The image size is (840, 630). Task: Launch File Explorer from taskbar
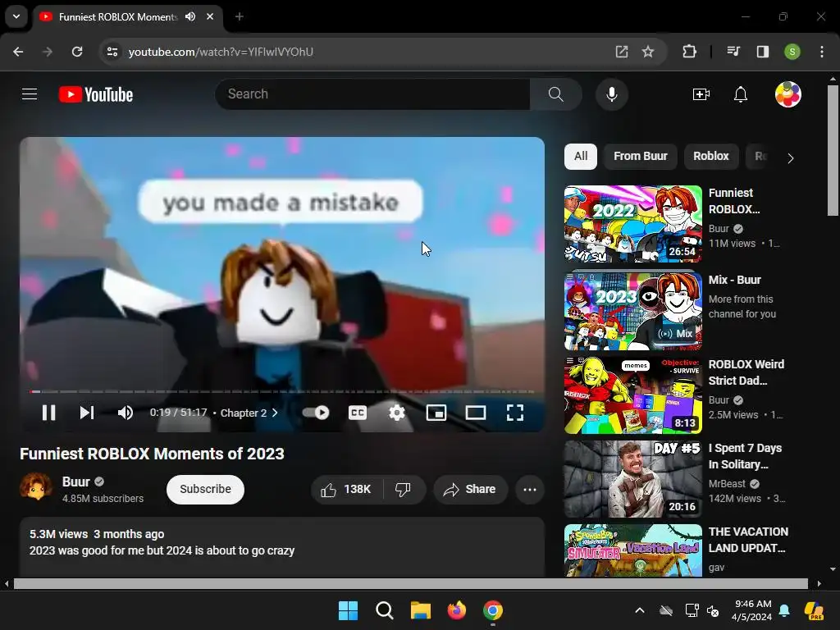[x=421, y=610]
